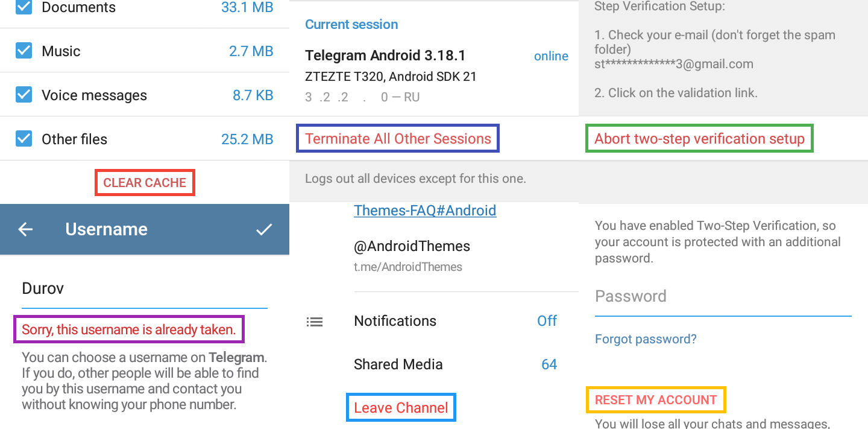This screenshot has height=429, width=868.
Task: Open Shared Media with 64 items
Action: tap(455, 364)
